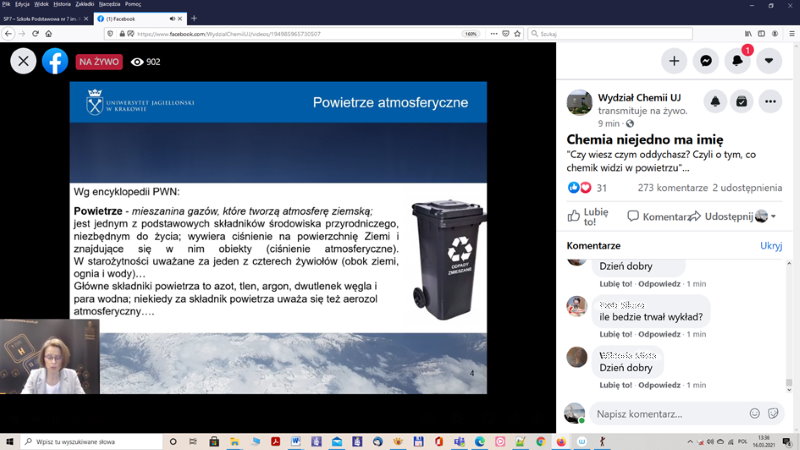The height and width of the screenshot is (450, 800).
Task: Open the sticker picker in comment box
Action: (x=773, y=413)
